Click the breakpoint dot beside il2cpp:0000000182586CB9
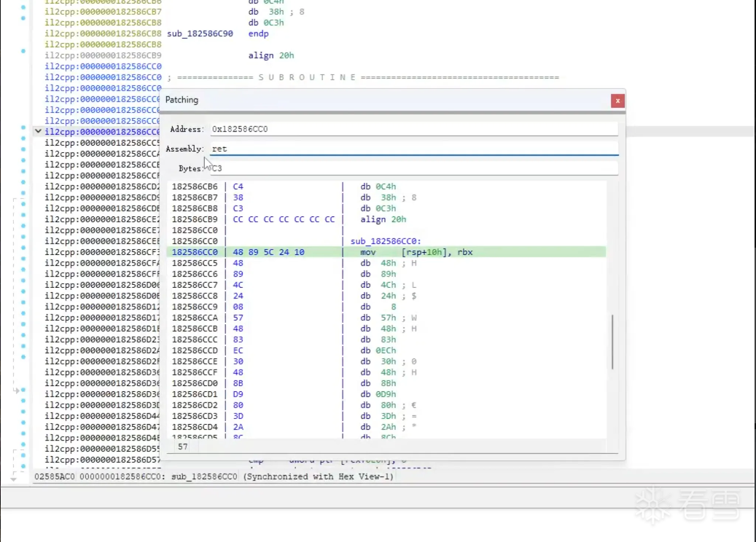This screenshot has height=542, width=756. tap(23, 50)
